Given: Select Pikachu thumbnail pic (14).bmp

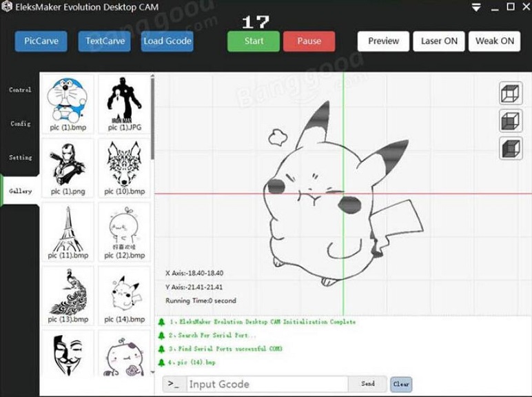Looking at the screenshot, I should pos(125,296).
